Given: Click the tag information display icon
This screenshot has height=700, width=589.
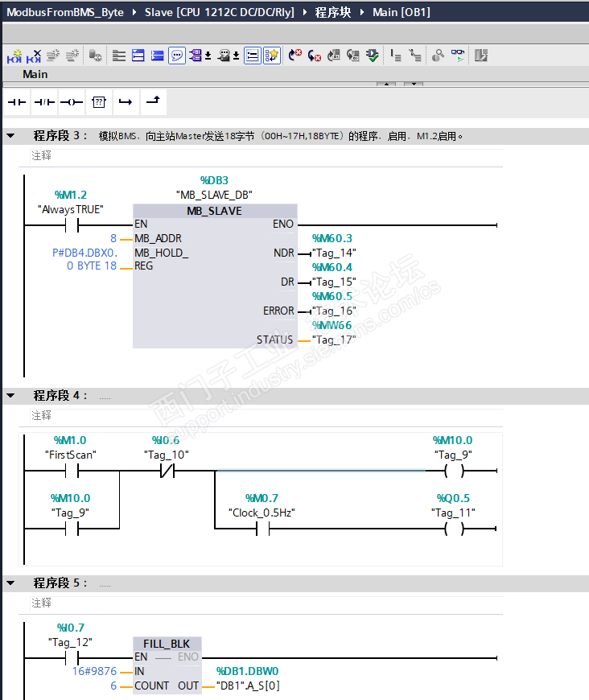Looking at the screenshot, I should pos(224,56).
